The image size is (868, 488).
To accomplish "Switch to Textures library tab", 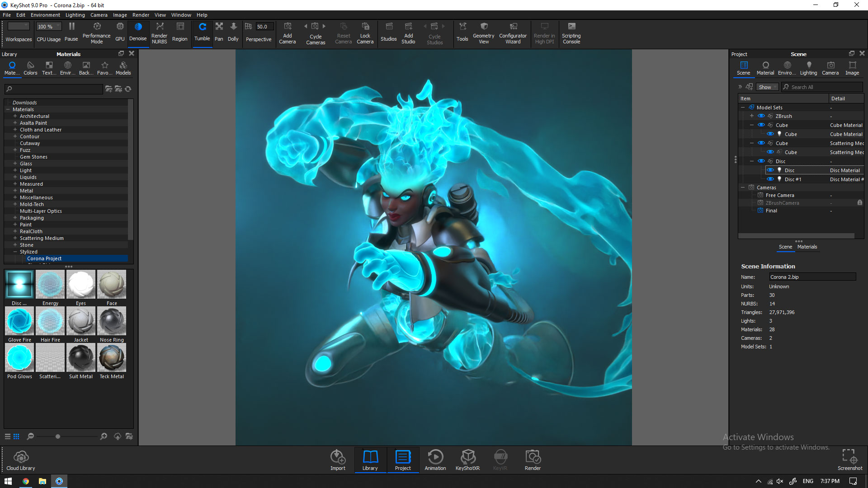I will click(49, 68).
